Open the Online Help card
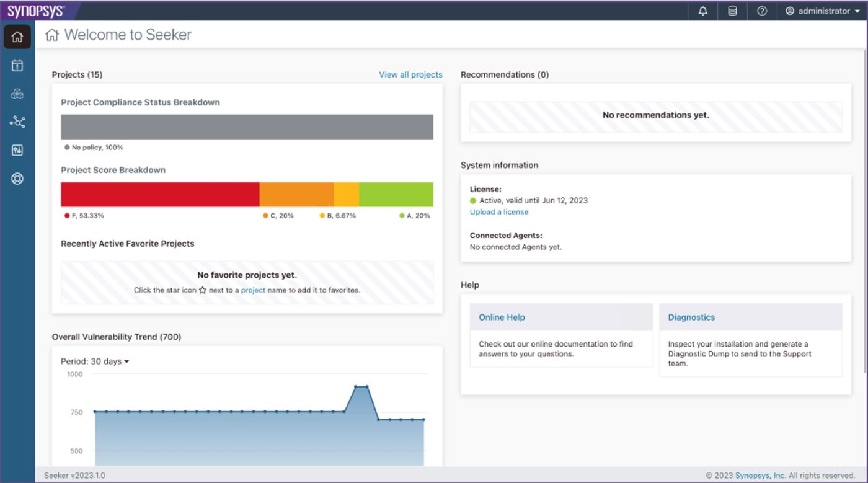 click(561, 335)
